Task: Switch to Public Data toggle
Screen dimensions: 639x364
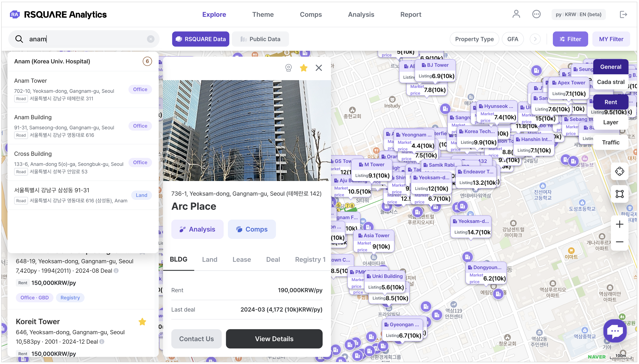Action: (260, 39)
